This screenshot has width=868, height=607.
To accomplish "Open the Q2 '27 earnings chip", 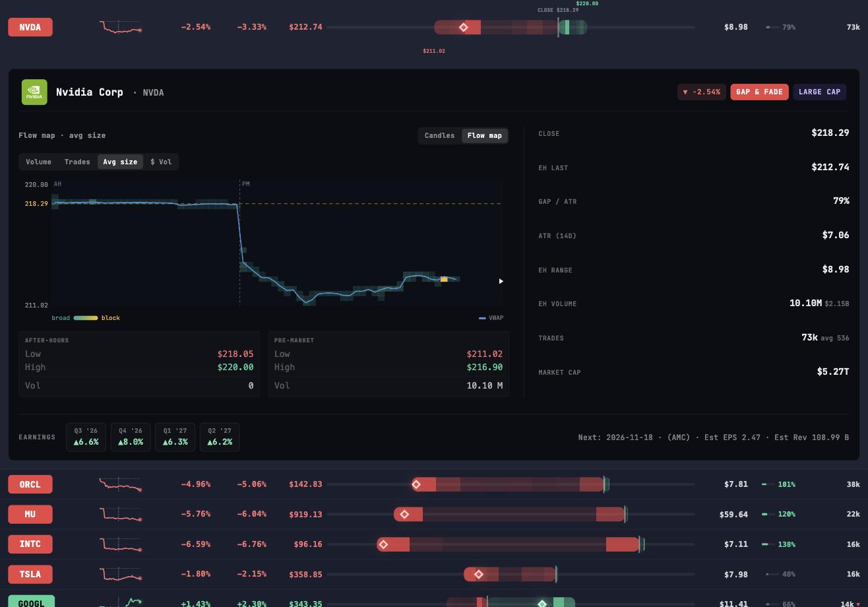I will click(220, 437).
